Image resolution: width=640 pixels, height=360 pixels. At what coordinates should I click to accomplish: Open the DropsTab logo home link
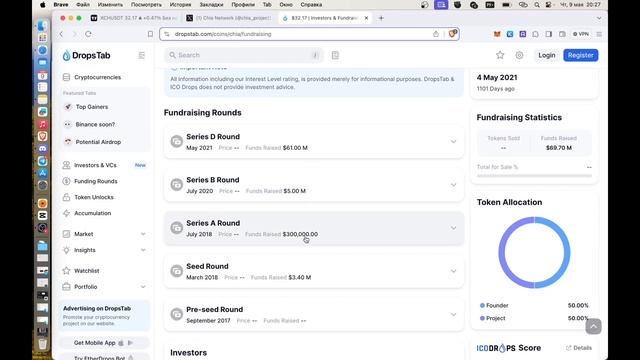[x=86, y=55]
